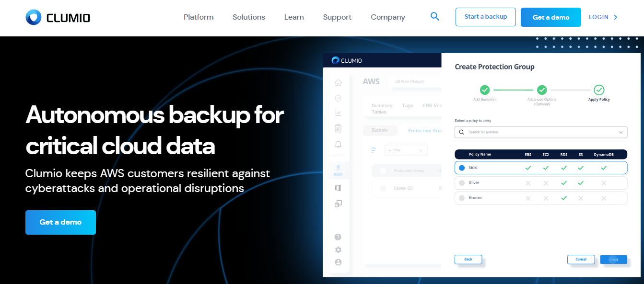Select the Bronze policy radio button
The image size is (644, 284).
[462, 198]
